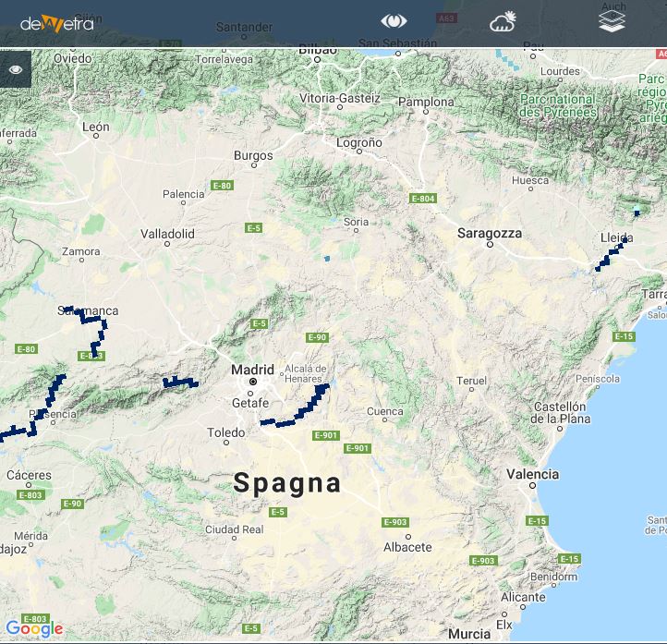Image resolution: width=667 pixels, height=644 pixels.
Task: Click the Huesca city label
Action: [x=530, y=180]
